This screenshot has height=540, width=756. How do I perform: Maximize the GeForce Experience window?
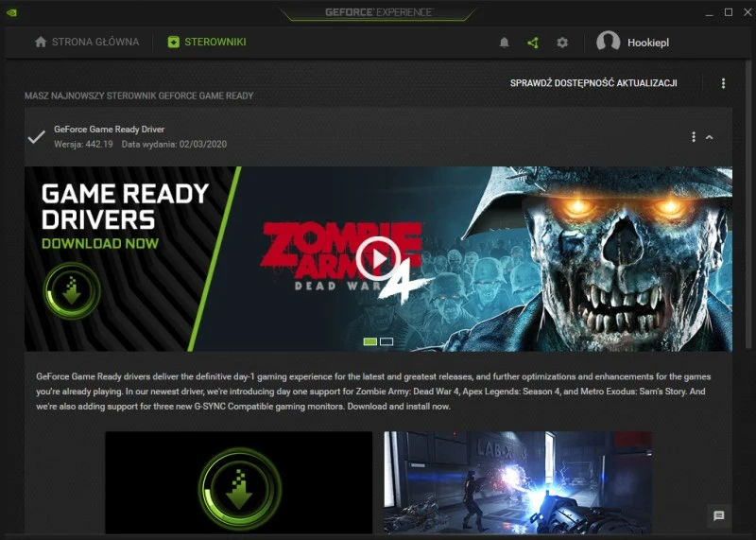(x=729, y=12)
